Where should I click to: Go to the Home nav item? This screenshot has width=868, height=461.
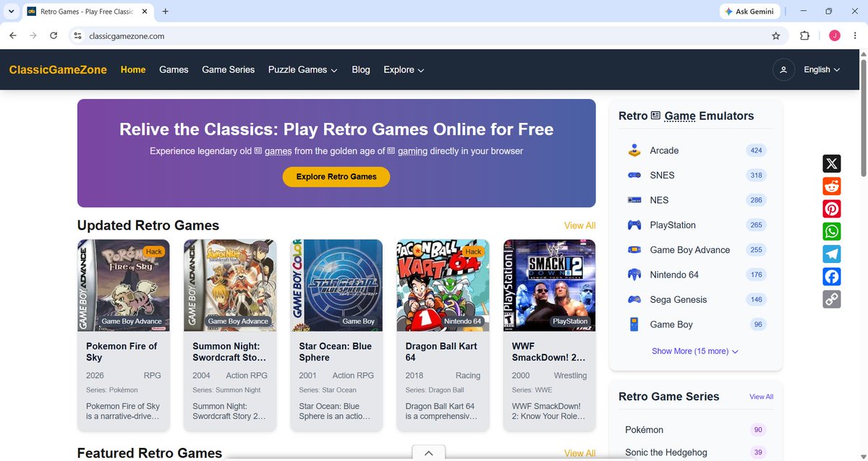[x=133, y=69]
